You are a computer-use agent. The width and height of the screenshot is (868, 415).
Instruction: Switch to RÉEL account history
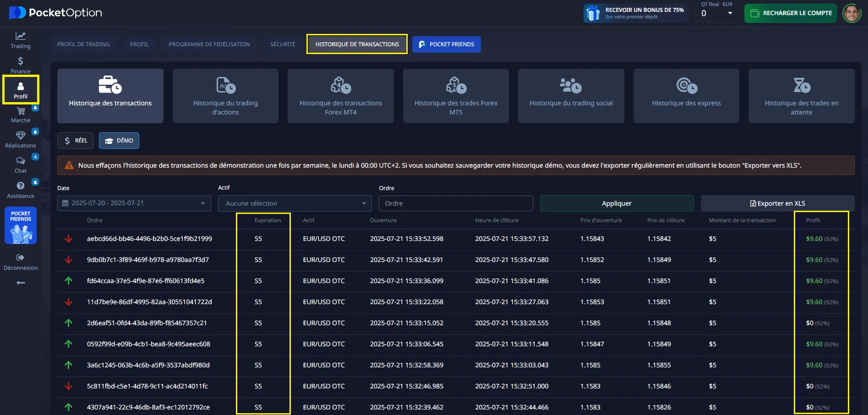(76, 141)
